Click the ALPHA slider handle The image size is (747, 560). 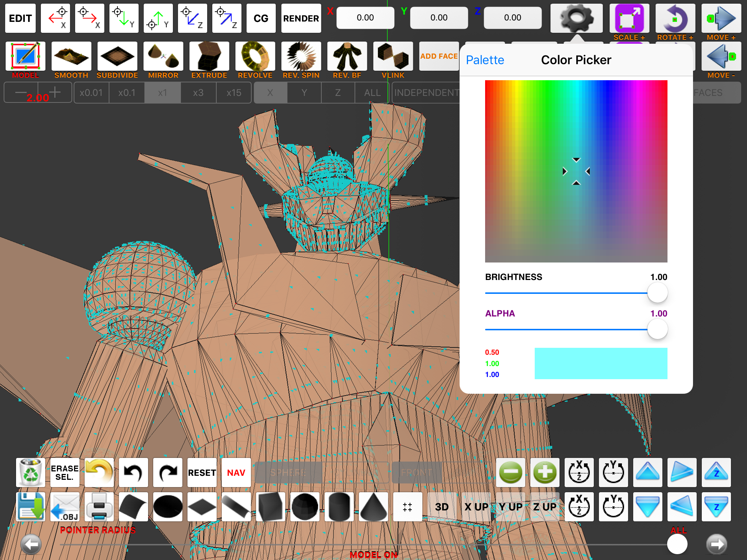[658, 329]
